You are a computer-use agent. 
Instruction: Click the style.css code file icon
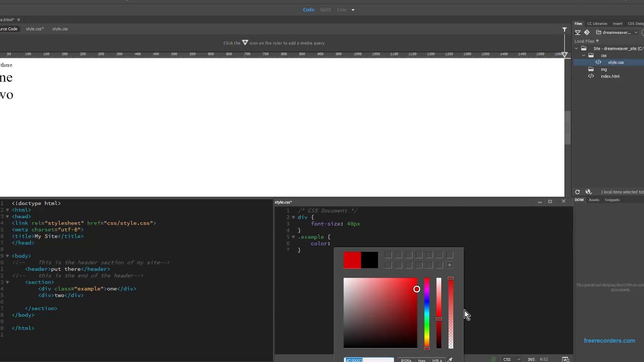598,62
